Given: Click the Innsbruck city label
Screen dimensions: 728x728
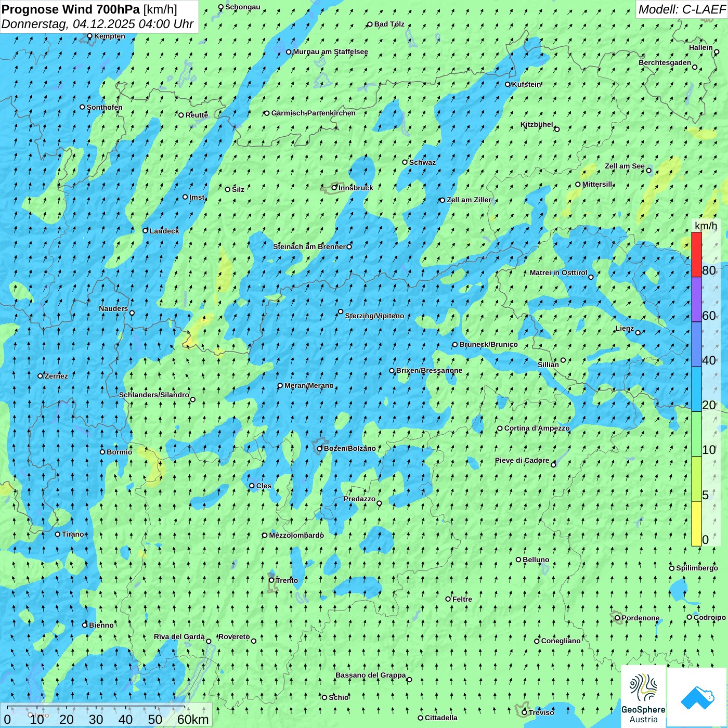Looking at the screenshot, I should pos(356,188).
